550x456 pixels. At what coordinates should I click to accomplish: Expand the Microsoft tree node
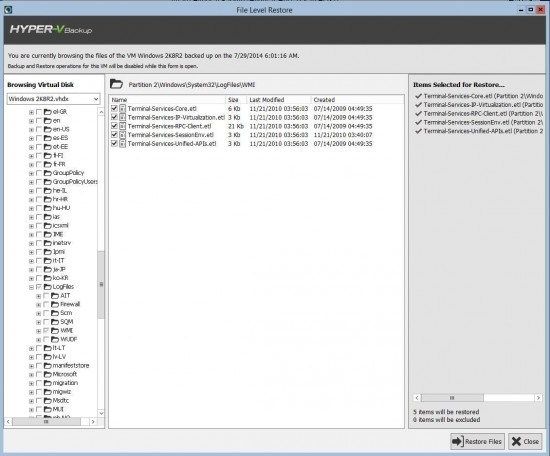coord(32,375)
